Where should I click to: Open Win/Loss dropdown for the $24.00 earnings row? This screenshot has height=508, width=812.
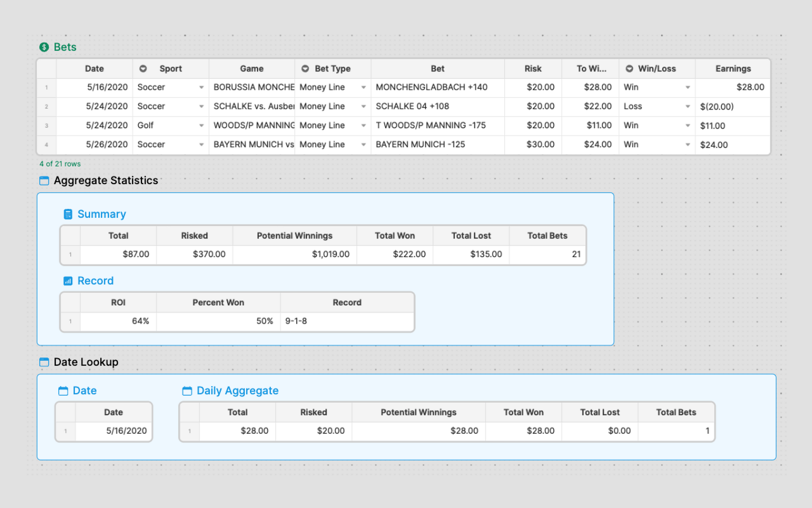(688, 144)
